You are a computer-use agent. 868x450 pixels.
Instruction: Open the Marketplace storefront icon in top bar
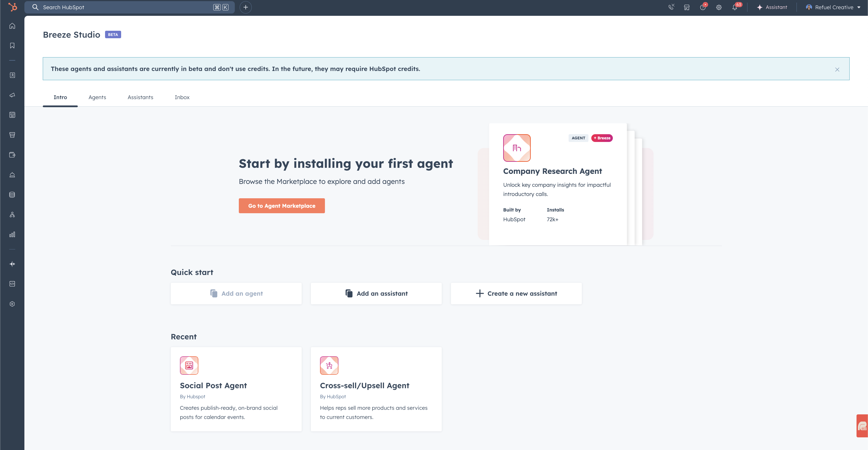click(687, 7)
